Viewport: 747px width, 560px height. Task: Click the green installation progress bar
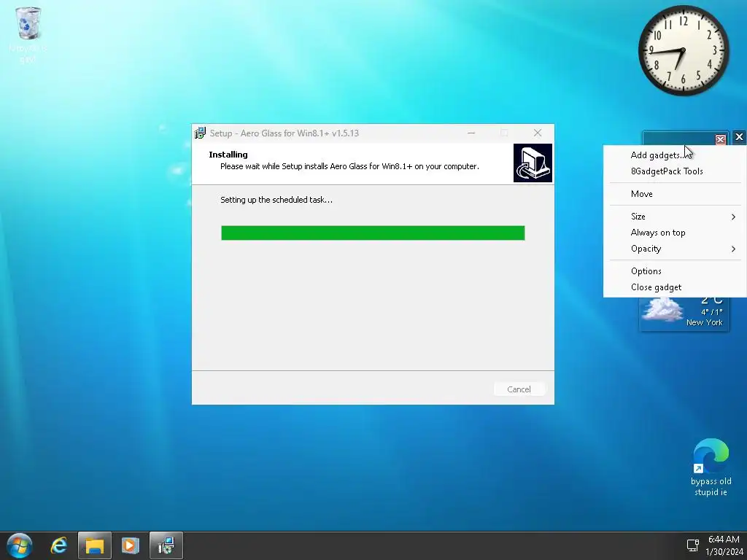[373, 233]
